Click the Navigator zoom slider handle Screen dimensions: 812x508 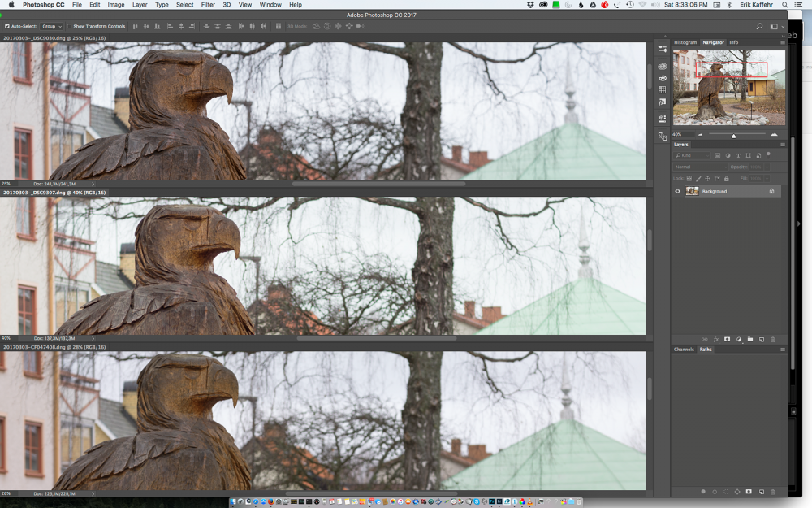point(733,136)
